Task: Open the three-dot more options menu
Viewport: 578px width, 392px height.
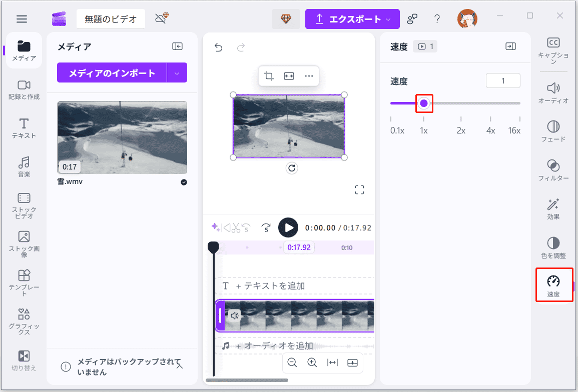Action: click(x=309, y=75)
